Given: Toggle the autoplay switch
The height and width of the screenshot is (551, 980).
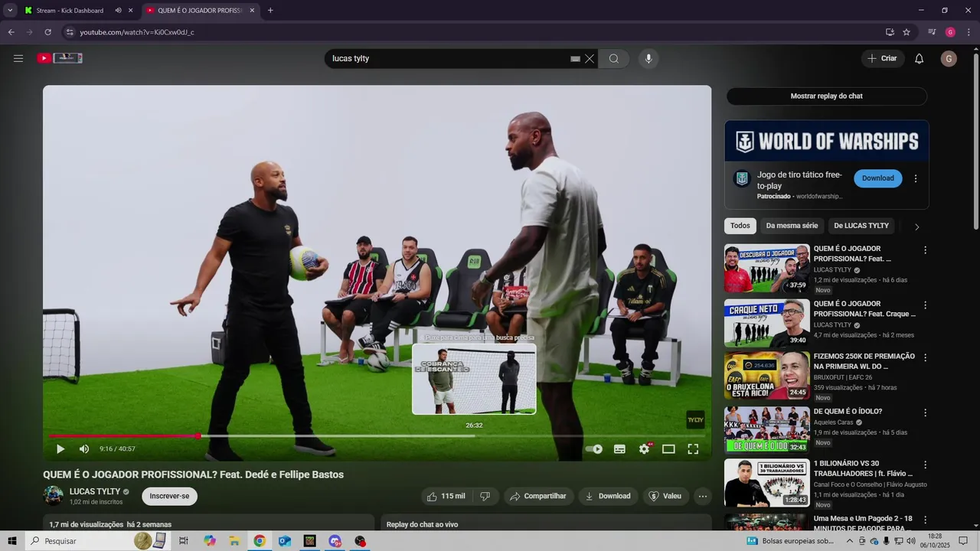Looking at the screenshot, I should coord(594,449).
